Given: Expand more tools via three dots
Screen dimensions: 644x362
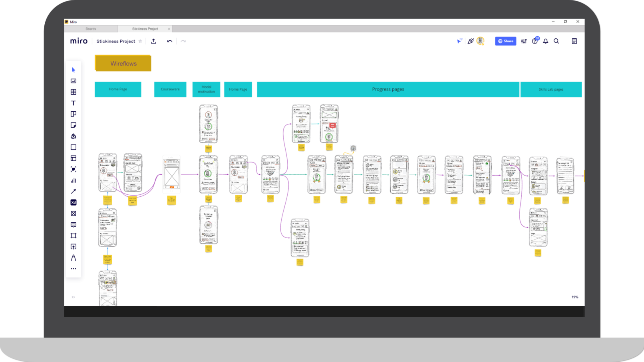Looking at the screenshot, I should [x=74, y=269].
